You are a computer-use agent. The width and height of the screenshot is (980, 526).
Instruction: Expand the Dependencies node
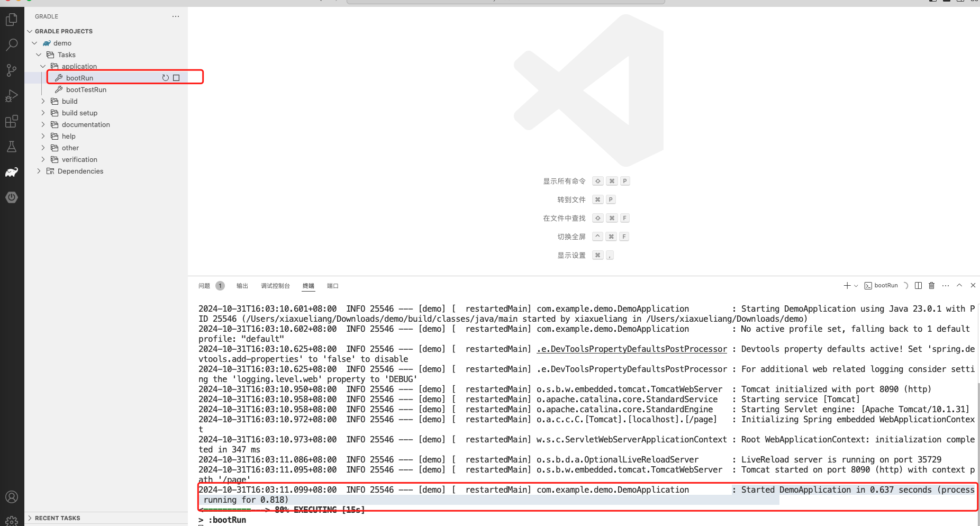[x=39, y=171]
